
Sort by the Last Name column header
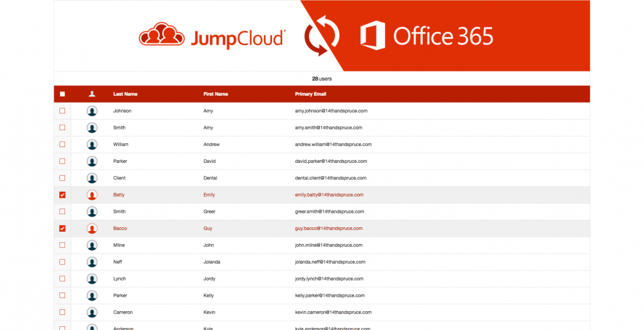coord(125,94)
